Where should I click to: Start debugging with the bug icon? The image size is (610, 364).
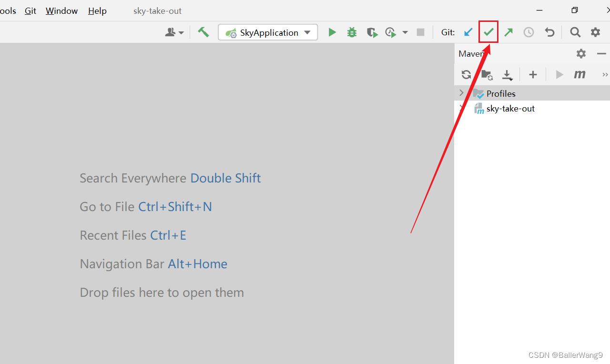(x=352, y=32)
